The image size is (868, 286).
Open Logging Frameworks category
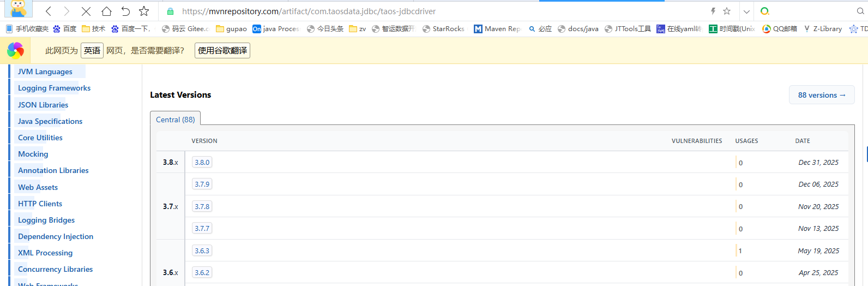click(54, 88)
